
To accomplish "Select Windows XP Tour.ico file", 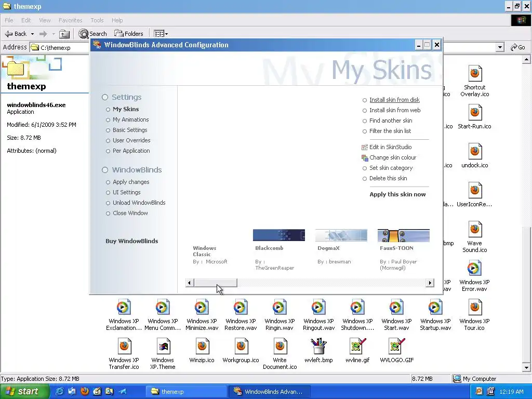I will [475, 308].
